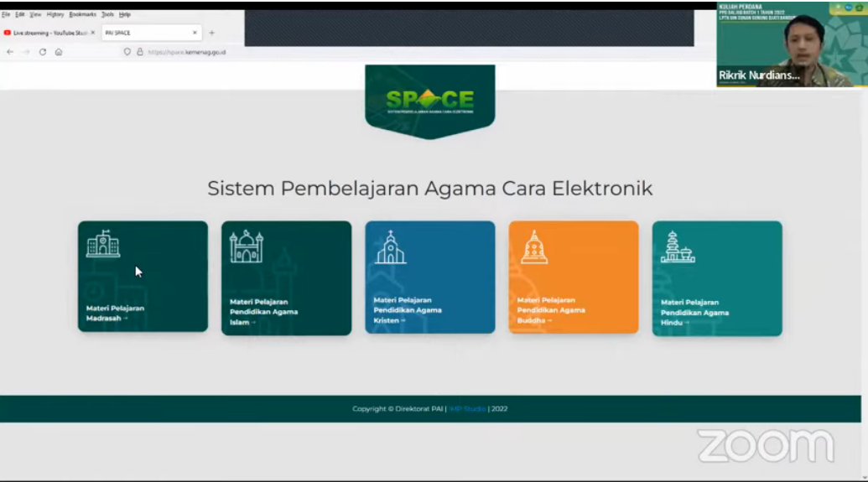
Task: Open Materi Pelajaran Madrasah card
Action: (x=143, y=277)
